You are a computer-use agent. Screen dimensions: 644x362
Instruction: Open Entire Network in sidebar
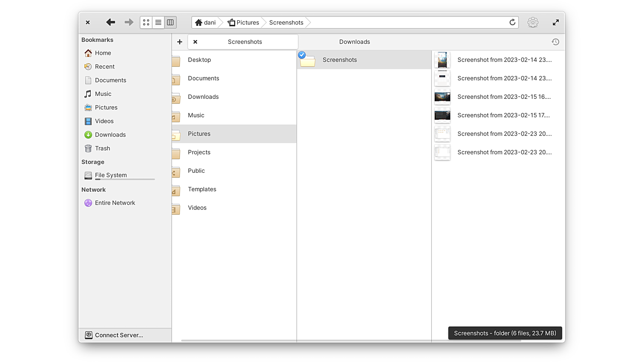115,203
